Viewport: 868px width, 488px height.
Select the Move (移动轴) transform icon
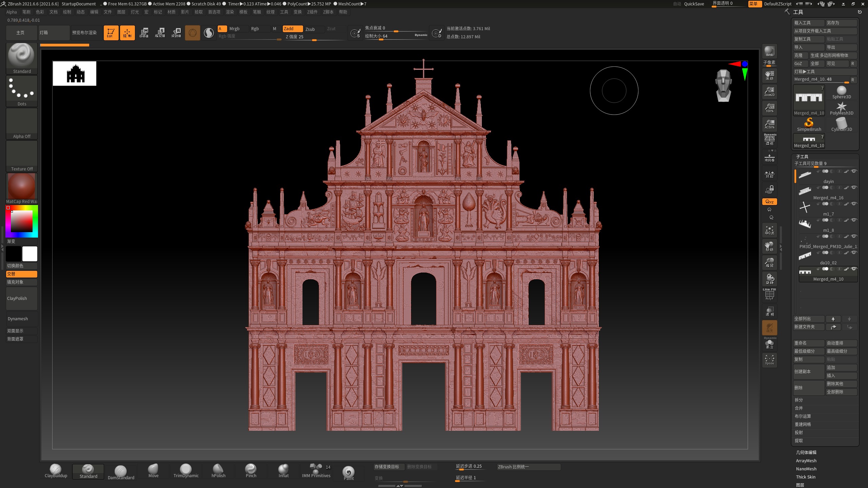click(x=144, y=33)
